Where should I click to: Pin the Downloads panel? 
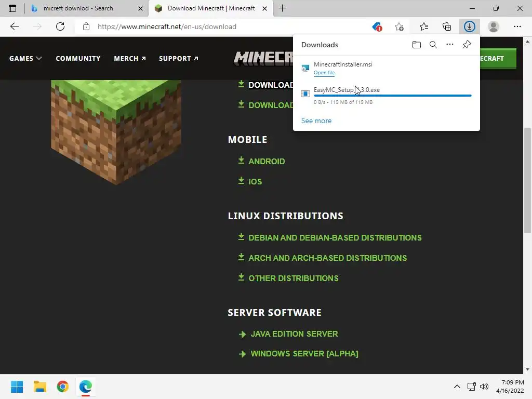(467, 45)
